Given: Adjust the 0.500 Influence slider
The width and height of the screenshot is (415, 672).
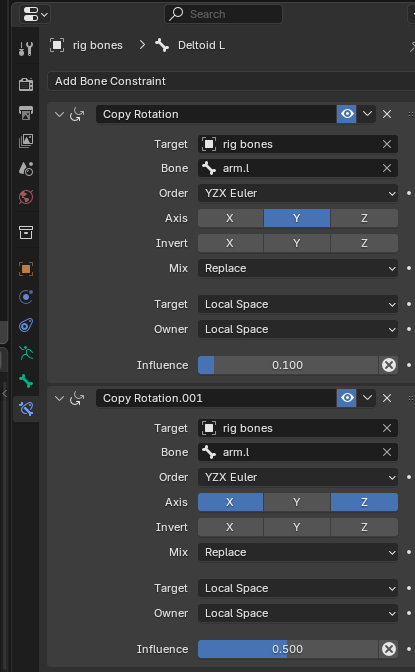Looking at the screenshot, I should click(288, 649).
